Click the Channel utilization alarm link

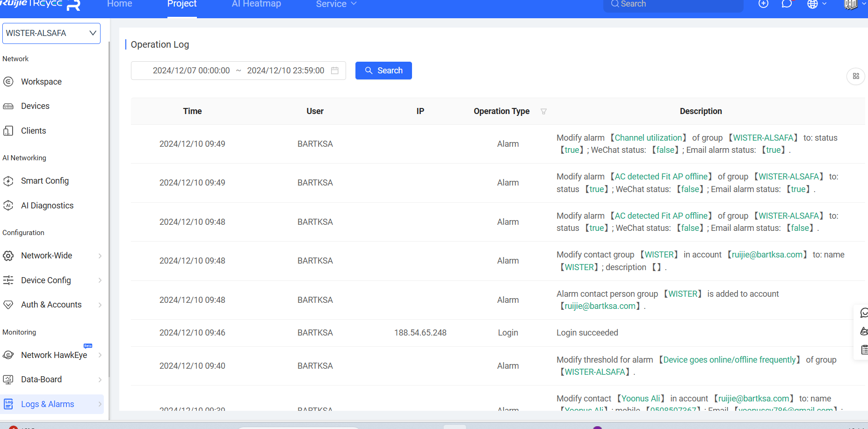(x=648, y=138)
